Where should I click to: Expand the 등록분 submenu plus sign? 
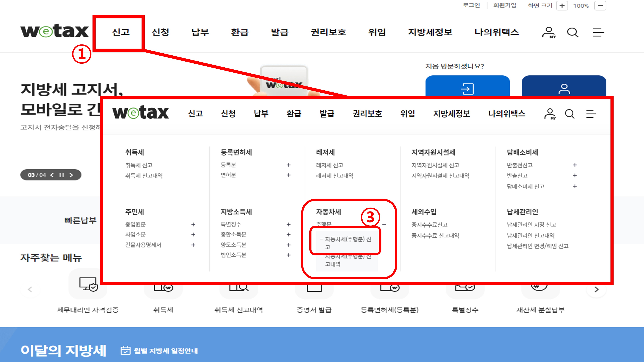[289, 165]
